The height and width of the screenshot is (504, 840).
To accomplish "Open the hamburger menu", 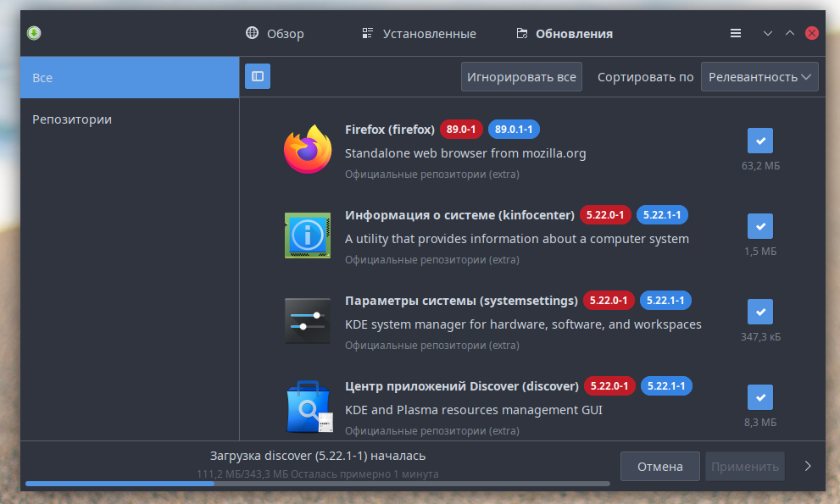I will [x=736, y=33].
